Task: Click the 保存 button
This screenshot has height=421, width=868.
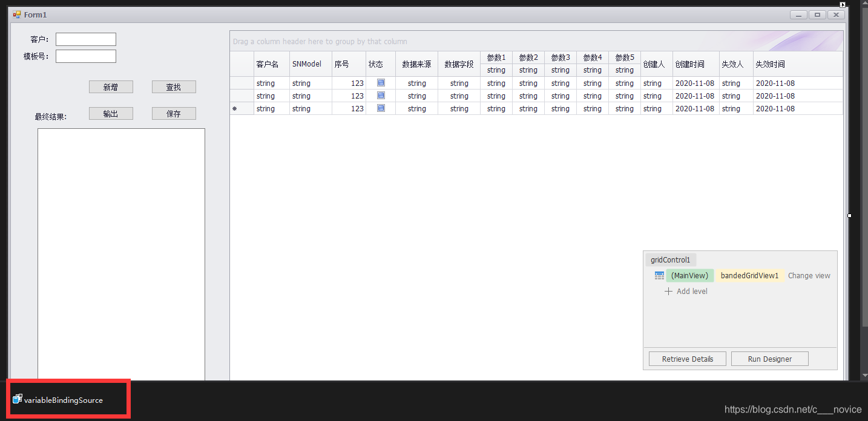Action: point(174,114)
